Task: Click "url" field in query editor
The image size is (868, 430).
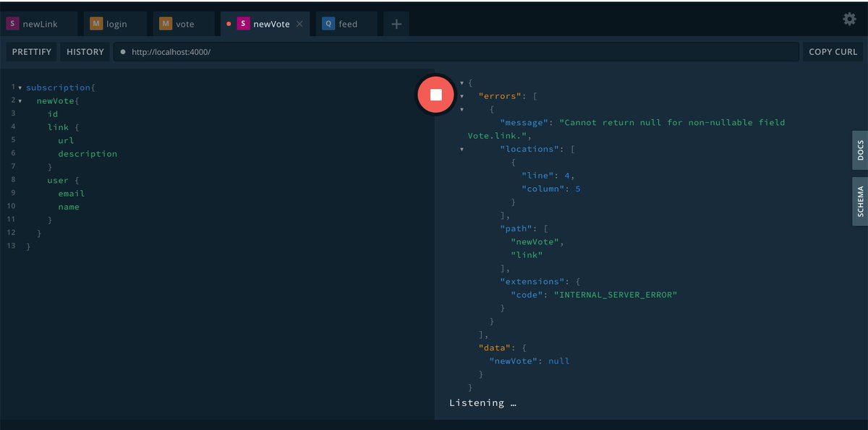Action: coord(67,141)
